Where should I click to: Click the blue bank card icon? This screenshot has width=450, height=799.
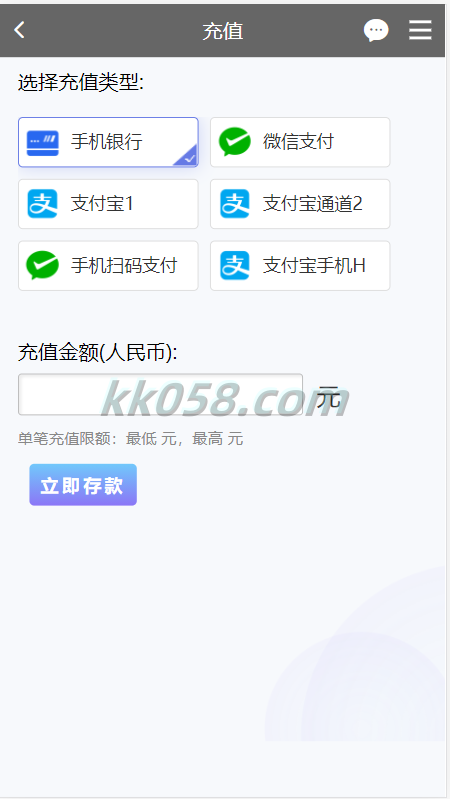(x=43, y=142)
